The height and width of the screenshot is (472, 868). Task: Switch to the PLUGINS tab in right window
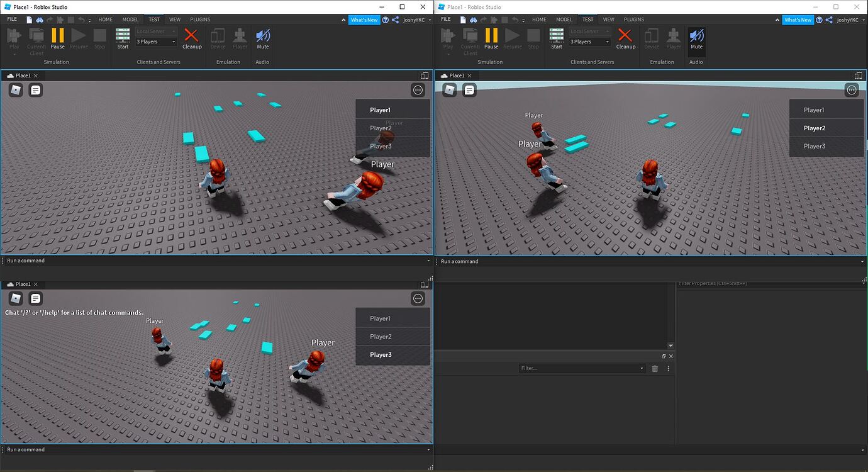[x=634, y=20]
